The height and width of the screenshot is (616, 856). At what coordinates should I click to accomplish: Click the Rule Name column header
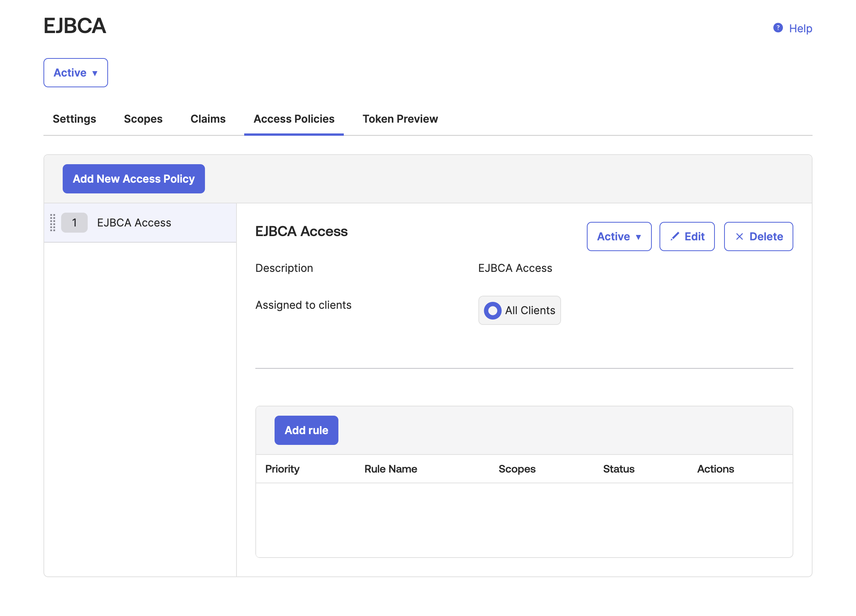pyautogui.click(x=390, y=469)
